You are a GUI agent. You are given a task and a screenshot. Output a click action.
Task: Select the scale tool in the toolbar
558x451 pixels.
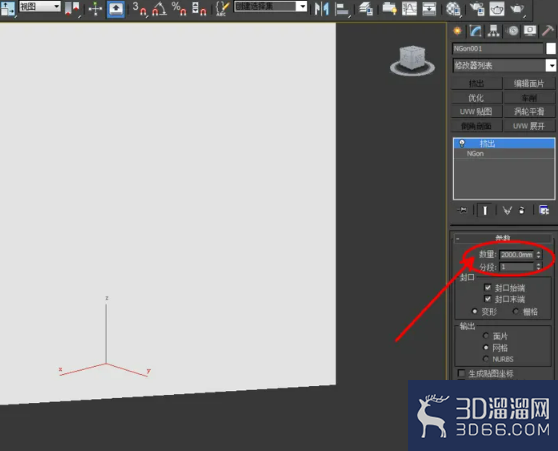coord(7,9)
